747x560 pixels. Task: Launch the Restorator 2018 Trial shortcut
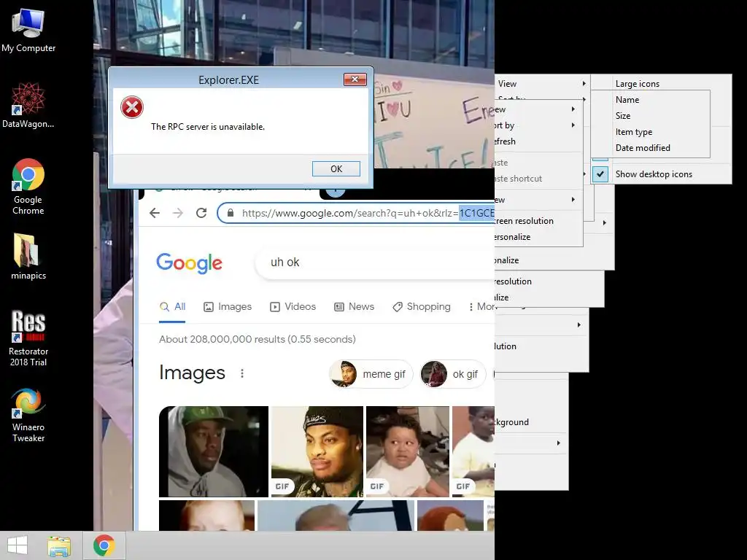click(x=28, y=338)
